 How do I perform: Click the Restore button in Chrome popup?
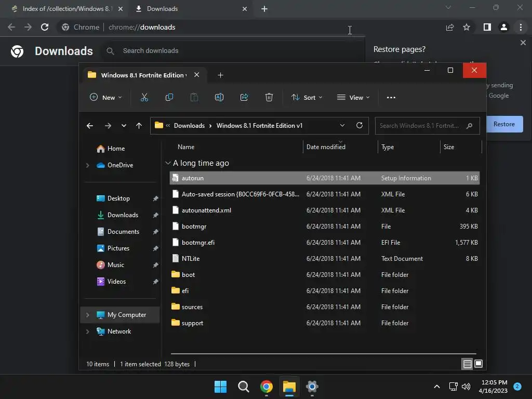(504, 124)
